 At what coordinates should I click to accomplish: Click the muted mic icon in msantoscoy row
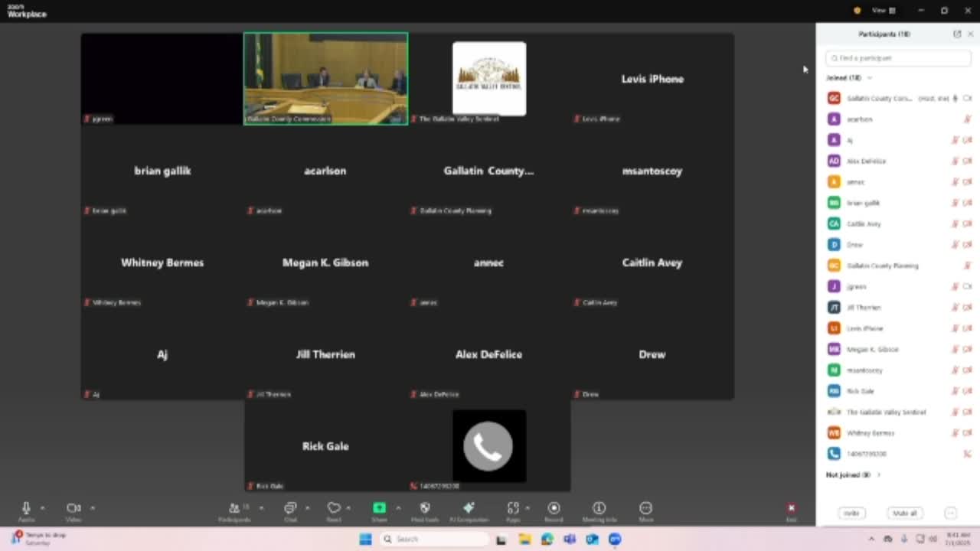coord(955,370)
